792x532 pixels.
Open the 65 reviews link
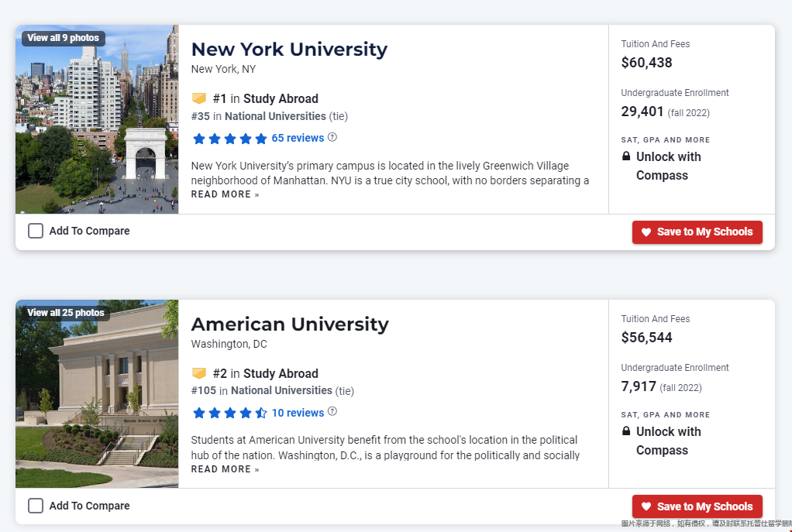point(298,138)
